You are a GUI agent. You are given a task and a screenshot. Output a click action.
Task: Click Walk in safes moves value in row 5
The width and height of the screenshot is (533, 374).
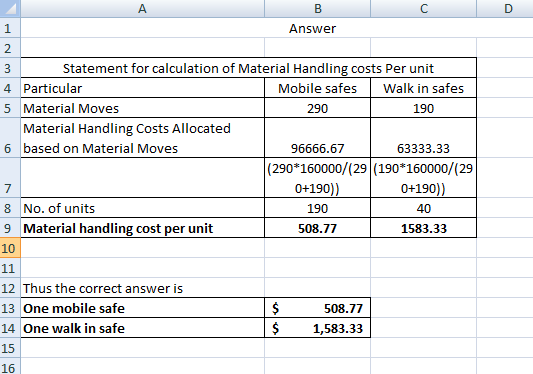(424, 108)
